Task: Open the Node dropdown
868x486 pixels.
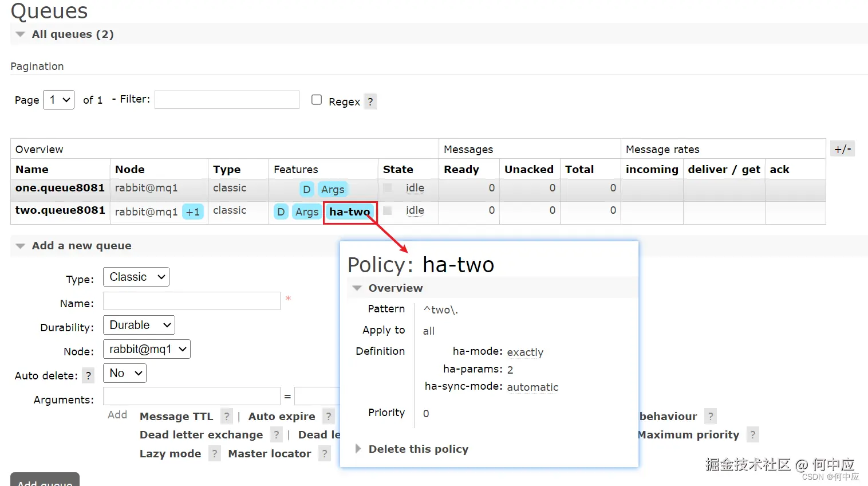Action: pyautogui.click(x=147, y=349)
